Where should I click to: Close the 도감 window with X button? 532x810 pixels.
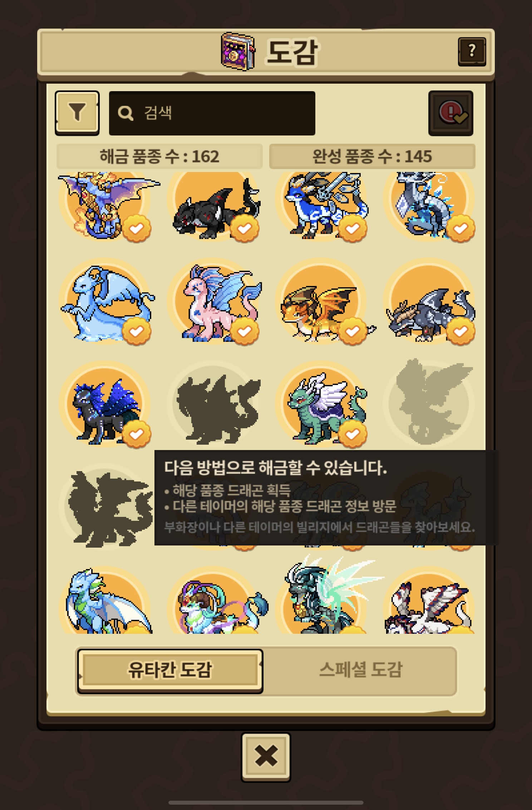click(266, 757)
